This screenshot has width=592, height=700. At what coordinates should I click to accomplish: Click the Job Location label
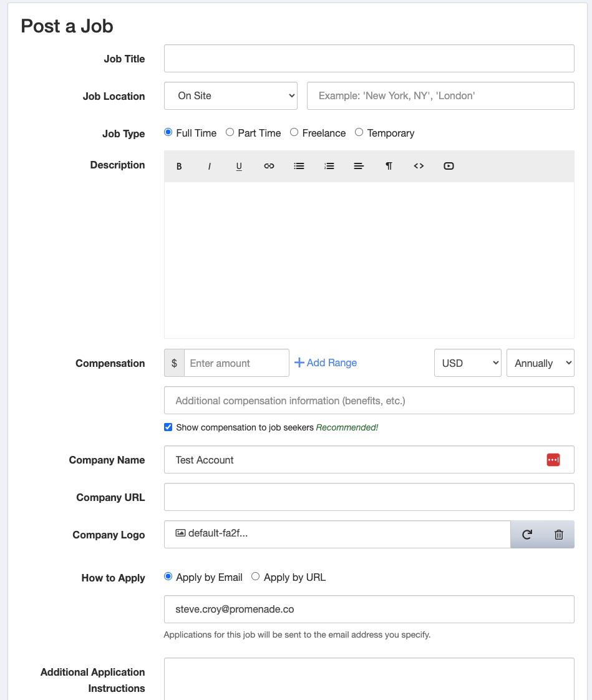click(x=114, y=97)
